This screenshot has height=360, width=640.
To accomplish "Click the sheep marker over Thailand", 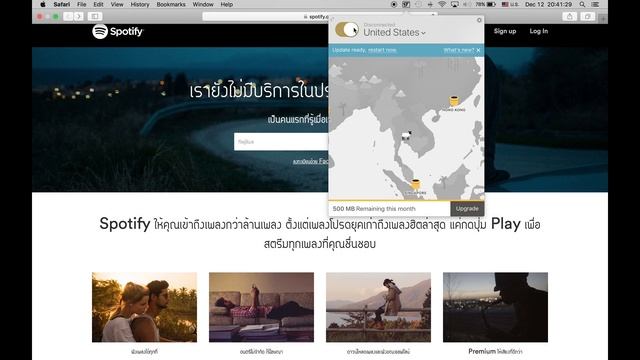I will pyautogui.click(x=407, y=135).
